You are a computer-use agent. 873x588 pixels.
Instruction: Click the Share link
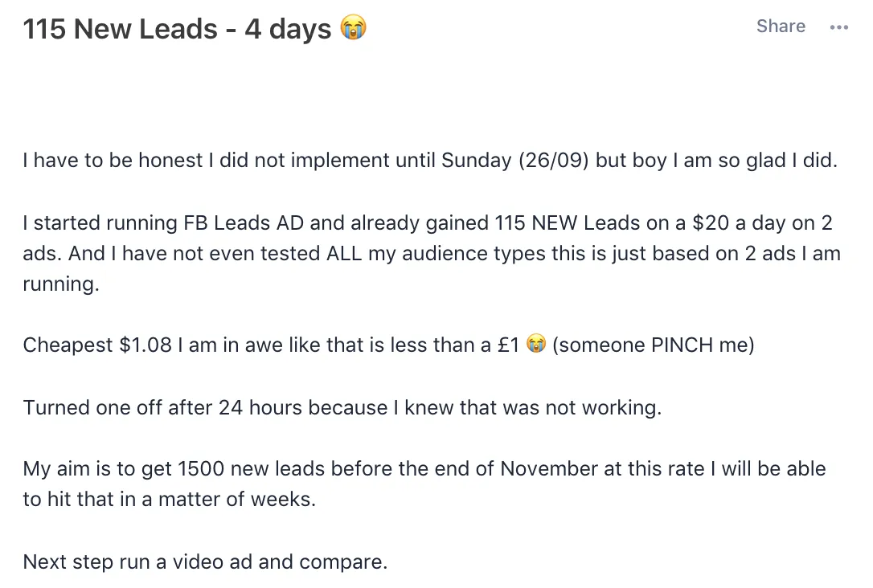(781, 27)
